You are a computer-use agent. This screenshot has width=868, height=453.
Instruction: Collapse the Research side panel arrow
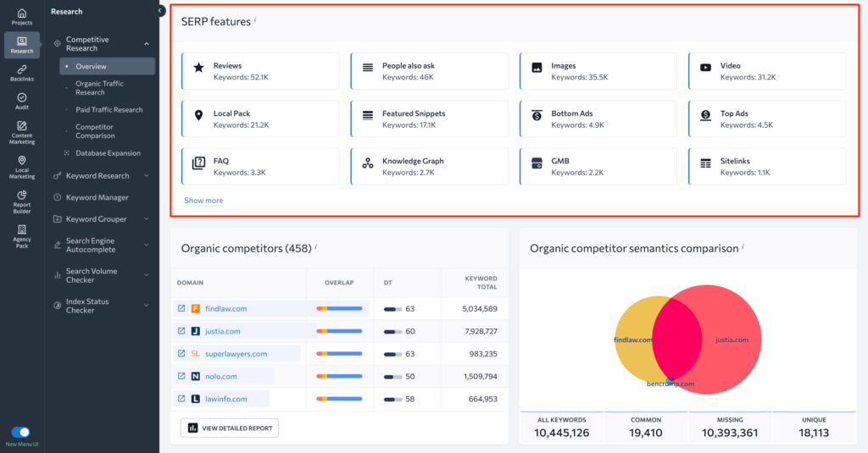click(161, 11)
